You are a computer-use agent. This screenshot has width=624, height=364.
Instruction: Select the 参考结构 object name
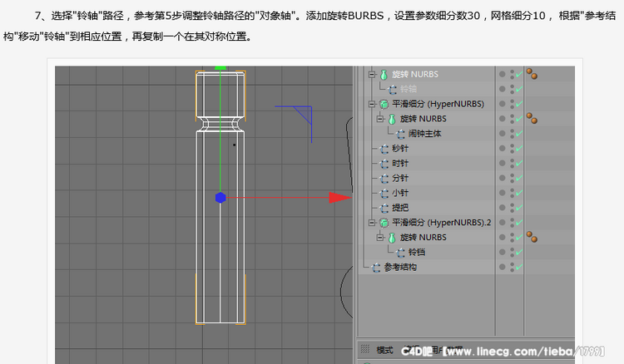(400, 267)
